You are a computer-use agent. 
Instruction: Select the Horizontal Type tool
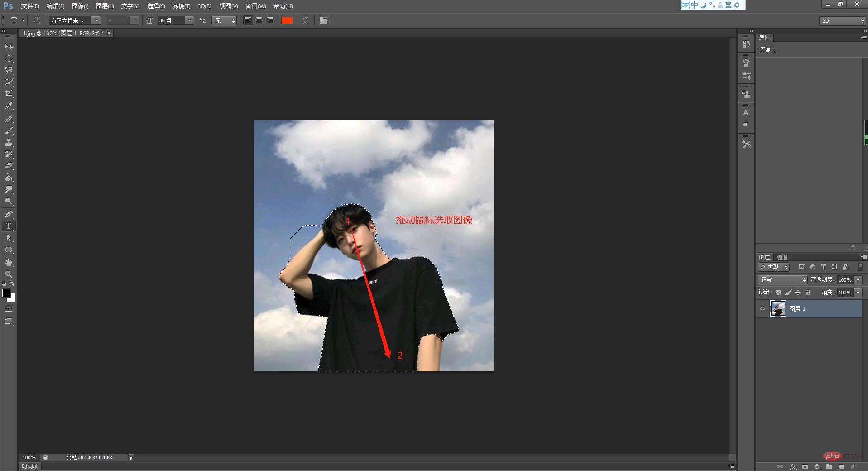coord(9,226)
